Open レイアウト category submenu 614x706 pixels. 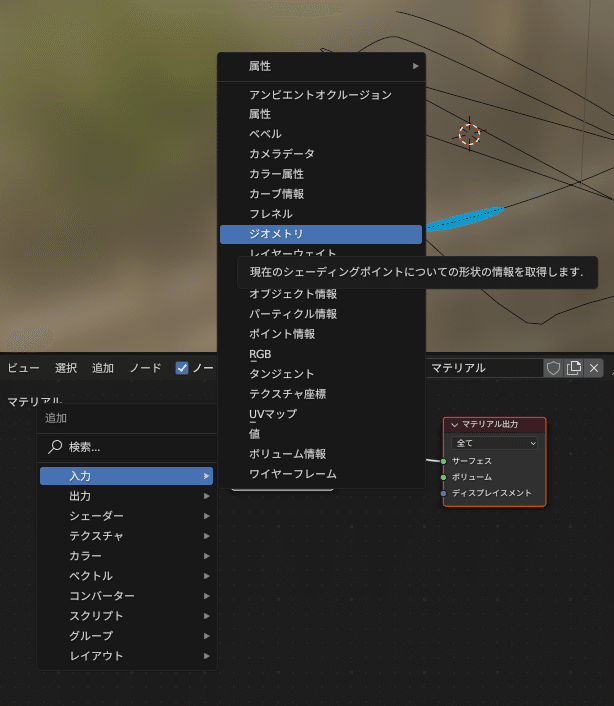pyautogui.click(x=126, y=656)
